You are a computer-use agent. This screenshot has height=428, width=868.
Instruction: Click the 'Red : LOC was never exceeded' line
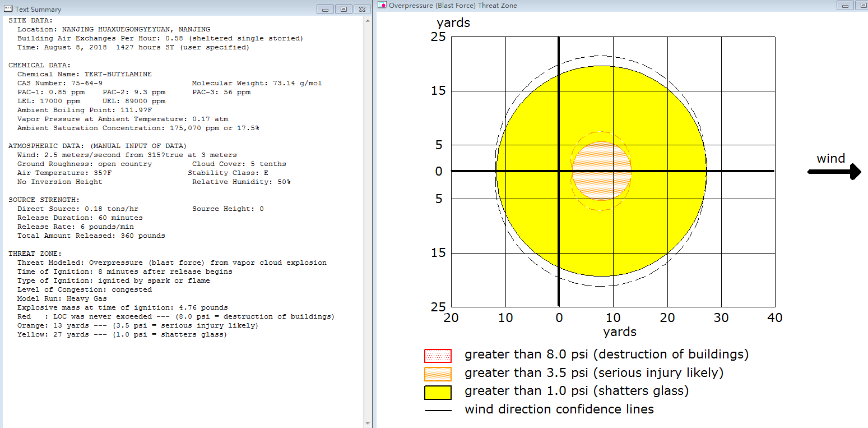click(x=176, y=316)
